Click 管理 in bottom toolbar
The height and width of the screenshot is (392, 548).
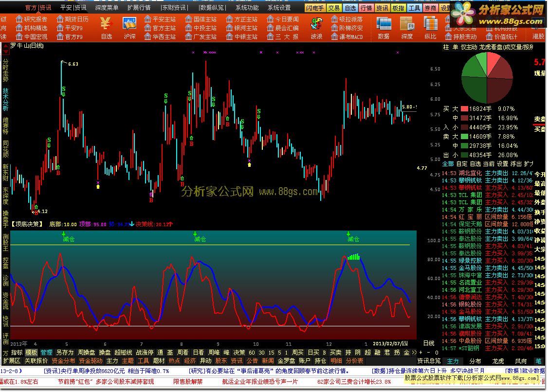[x=46, y=353]
